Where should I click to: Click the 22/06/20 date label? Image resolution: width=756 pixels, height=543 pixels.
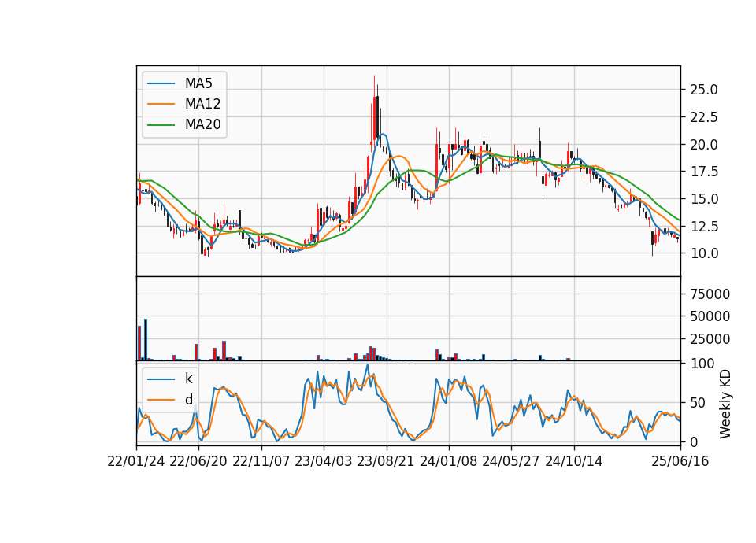[198, 462]
